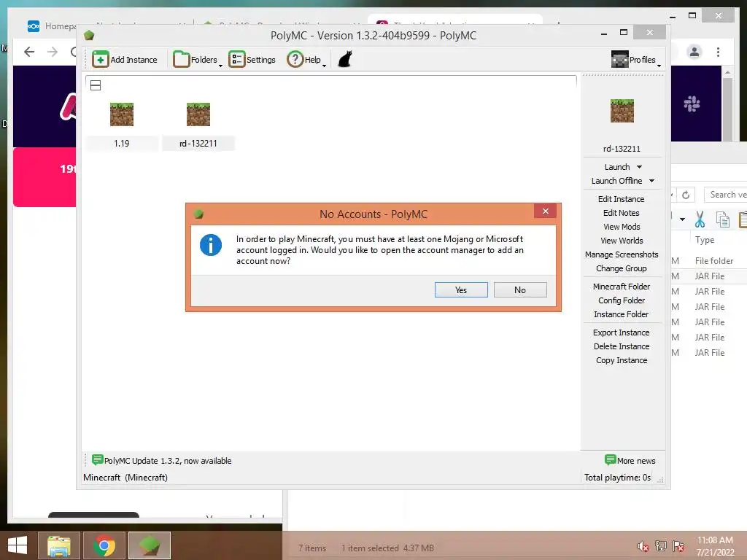747x560 pixels.
Task: Click PolyMC Update 1.3.2 news link
Action: (161, 461)
